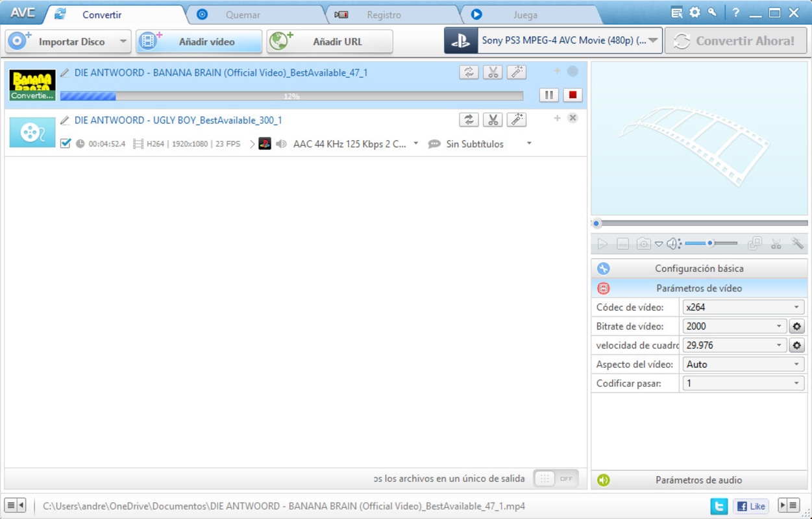
Task: Click the velocidad de cuadro gear icon
Action: coord(796,345)
